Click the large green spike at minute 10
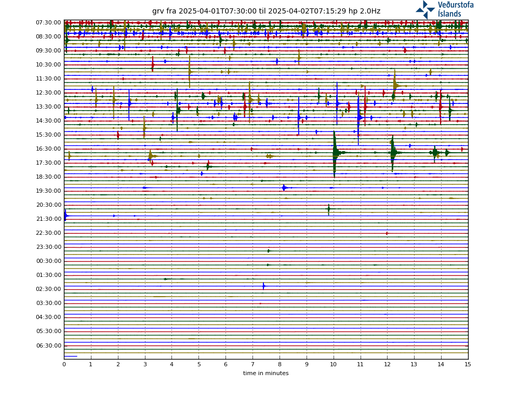This screenshot has height=399, width=532. 335,153
